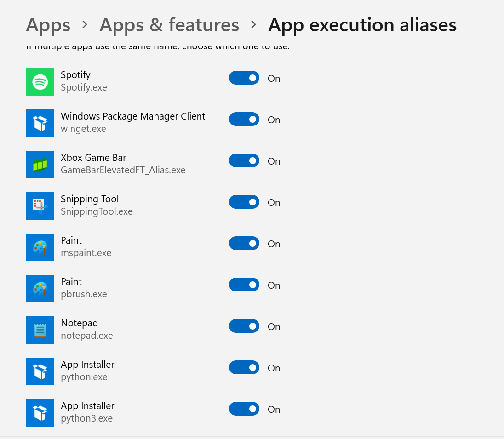Screen dimensions: 504x439
Task: Click the Windows Package Manager Client icon
Action: pos(40,123)
